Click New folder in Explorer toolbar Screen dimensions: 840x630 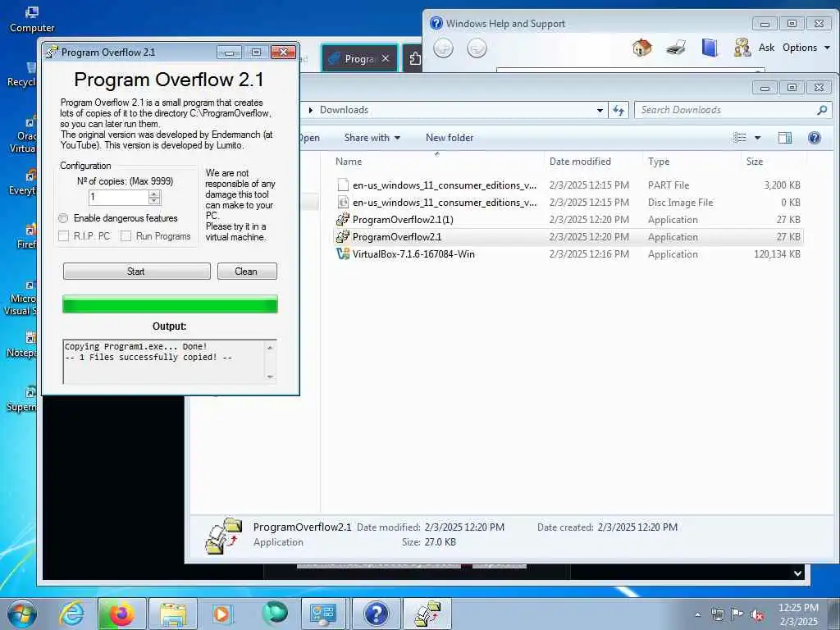[x=450, y=138]
